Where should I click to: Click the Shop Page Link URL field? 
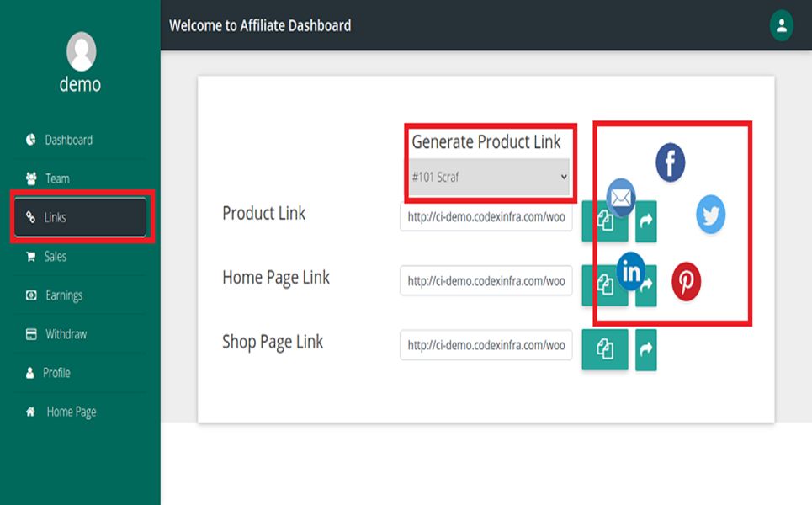[x=486, y=345]
